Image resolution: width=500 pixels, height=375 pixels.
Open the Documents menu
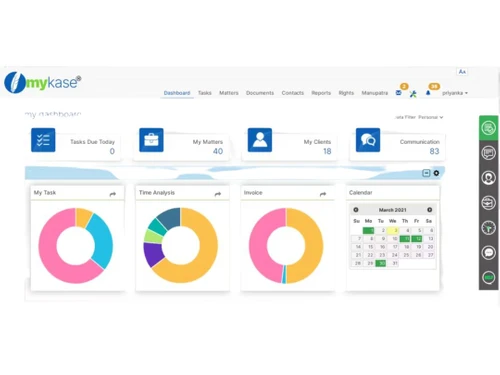click(260, 93)
